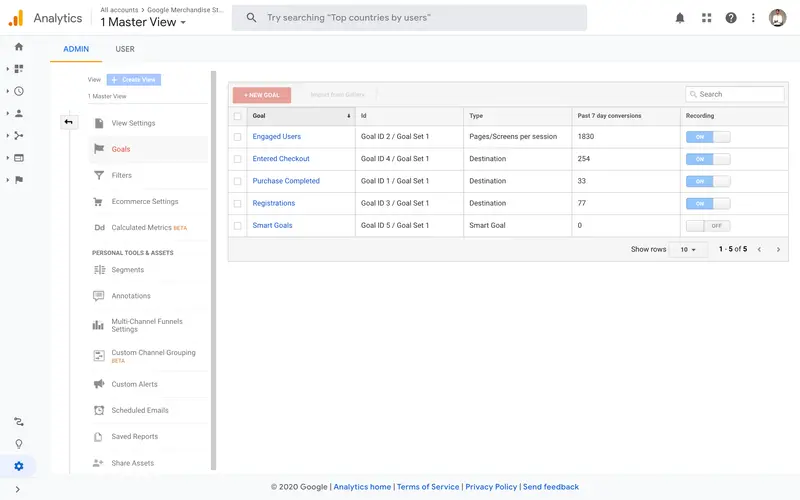The image size is (800, 500).
Task: Go to next page of goals
Action: coord(778,249)
